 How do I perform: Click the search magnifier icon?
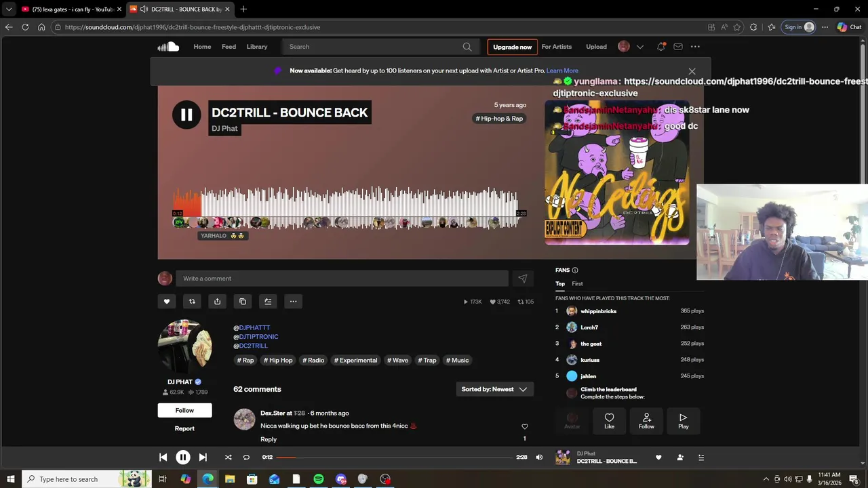pos(467,47)
